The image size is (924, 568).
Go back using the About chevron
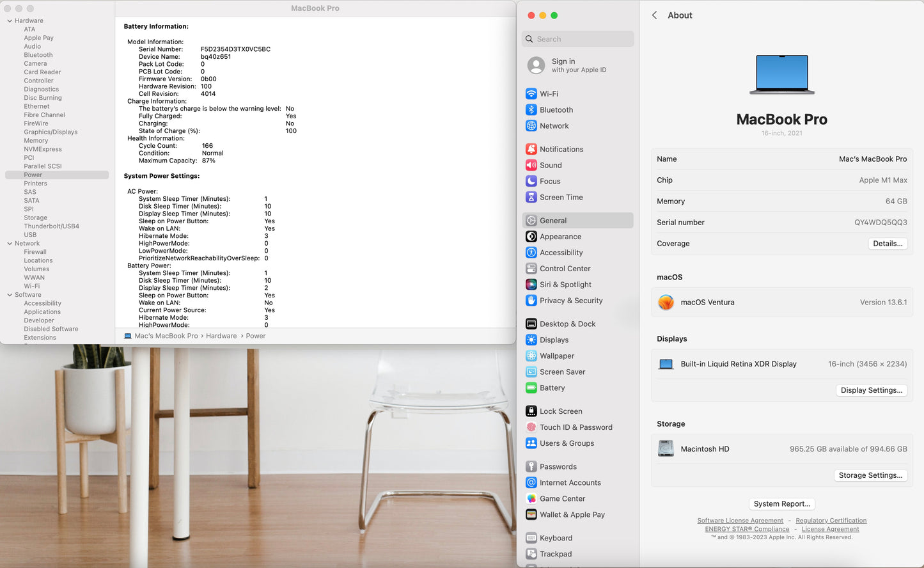pyautogui.click(x=654, y=15)
